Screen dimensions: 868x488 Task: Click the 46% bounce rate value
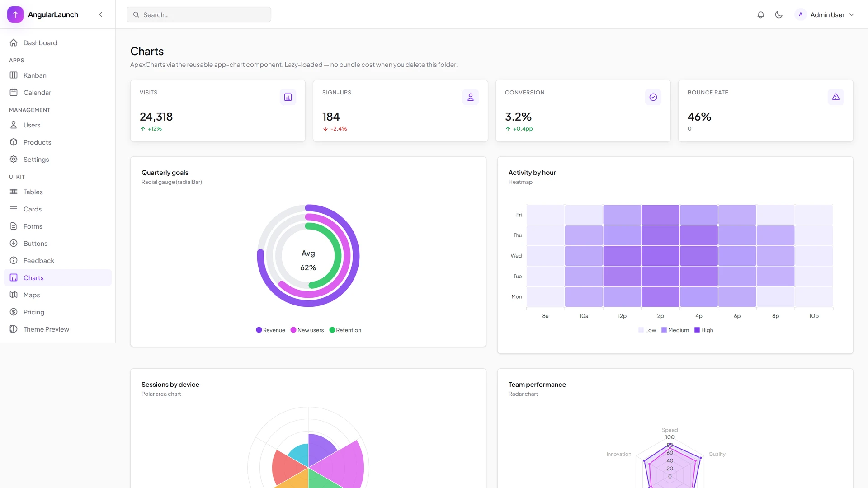(x=699, y=117)
